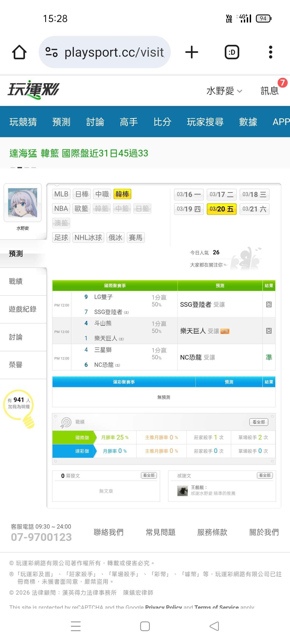
Task: Click 看全部 button in 戰績 section
Action: (x=259, y=422)
